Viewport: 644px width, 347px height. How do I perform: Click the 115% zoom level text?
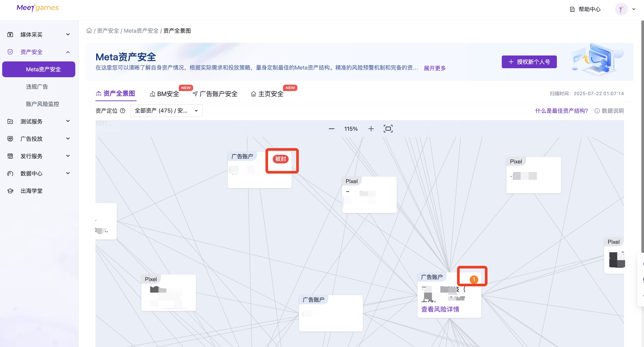coord(351,129)
